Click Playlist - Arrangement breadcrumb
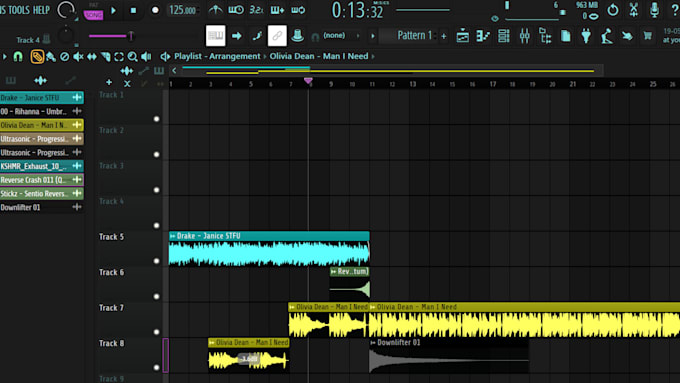This screenshot has width=680, height=383. [x=217, y=56]
